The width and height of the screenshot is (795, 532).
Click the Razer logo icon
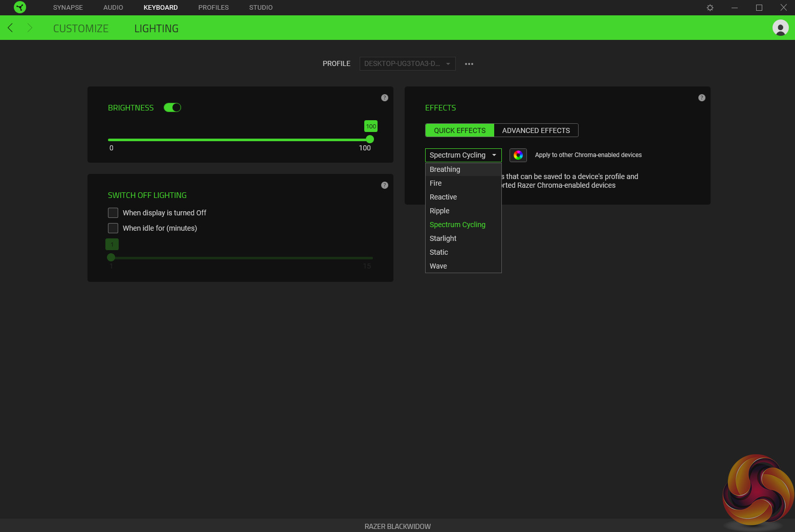click(x=20, y=7)
